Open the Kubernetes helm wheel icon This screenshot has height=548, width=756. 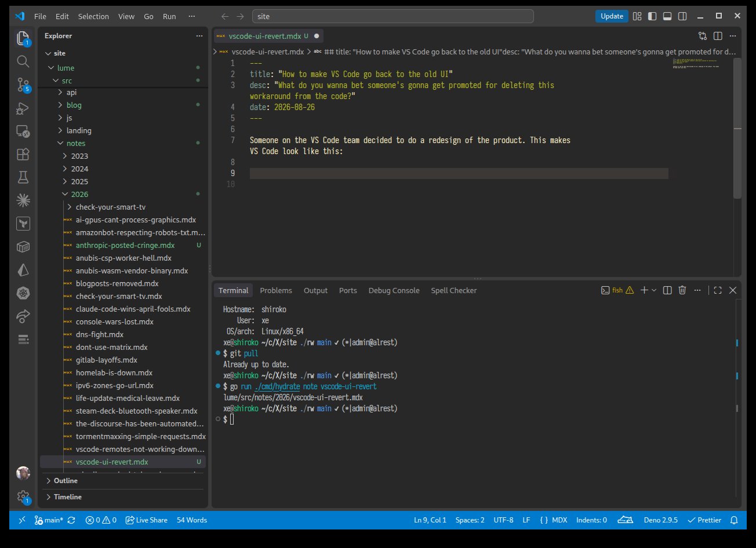pyautogui.click(x=23, y=293)
